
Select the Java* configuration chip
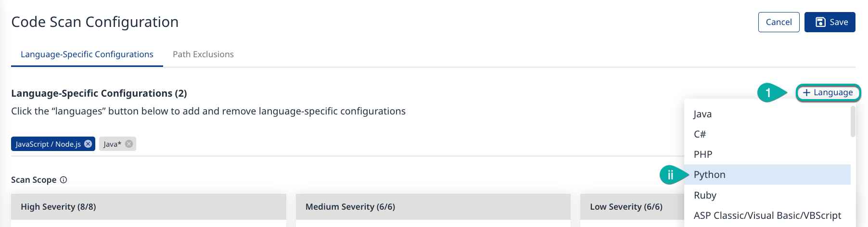pyautogui.click(x=112, y=144)
